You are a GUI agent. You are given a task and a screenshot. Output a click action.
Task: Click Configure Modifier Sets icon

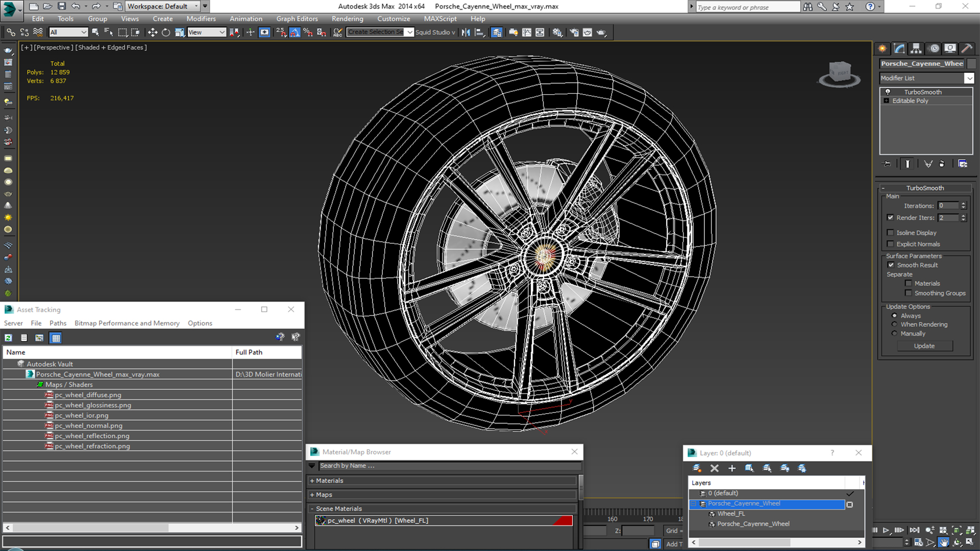point(963,164)
